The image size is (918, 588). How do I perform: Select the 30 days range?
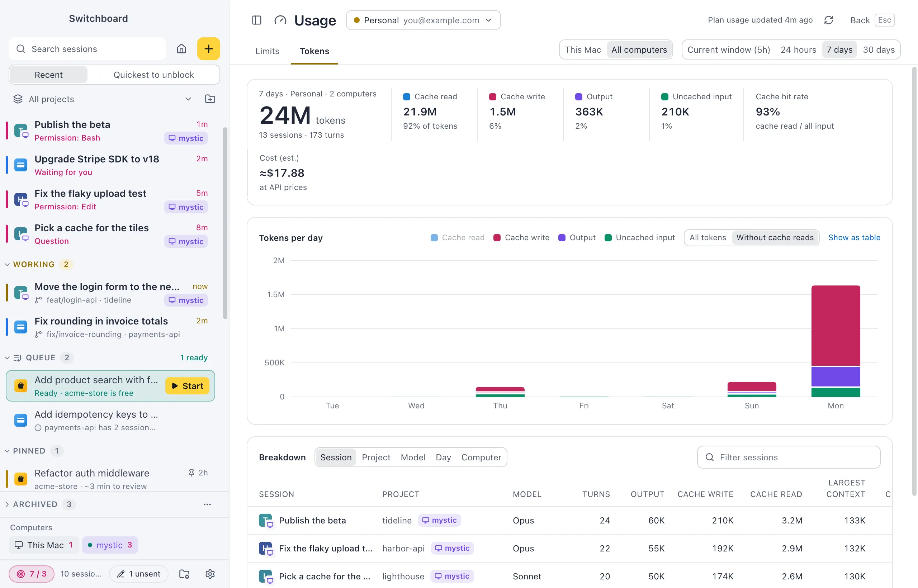point(878,49)
